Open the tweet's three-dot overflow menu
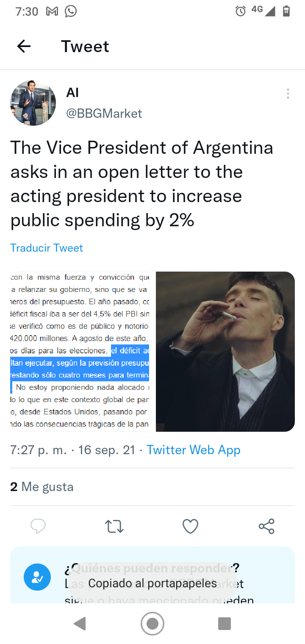 pos(288,94)
